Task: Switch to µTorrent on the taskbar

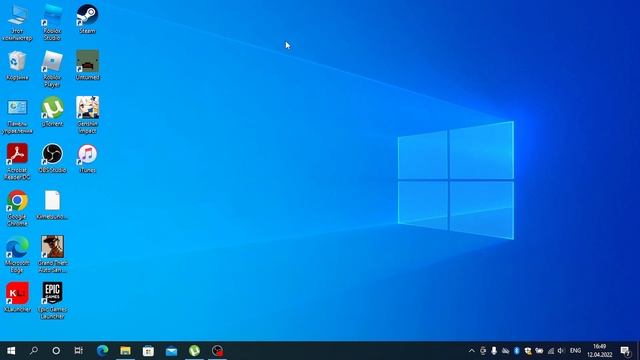Action: click(x=194, y=351)
